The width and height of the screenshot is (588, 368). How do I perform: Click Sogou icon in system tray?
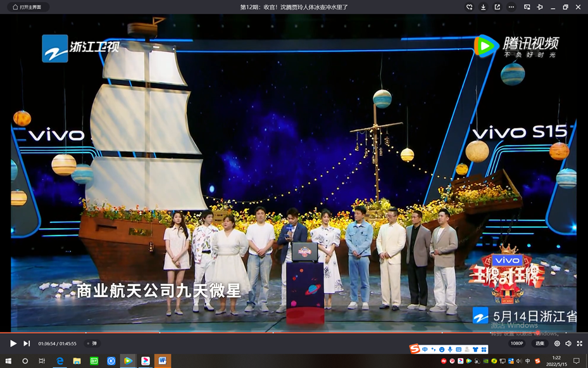click(537, 361)
